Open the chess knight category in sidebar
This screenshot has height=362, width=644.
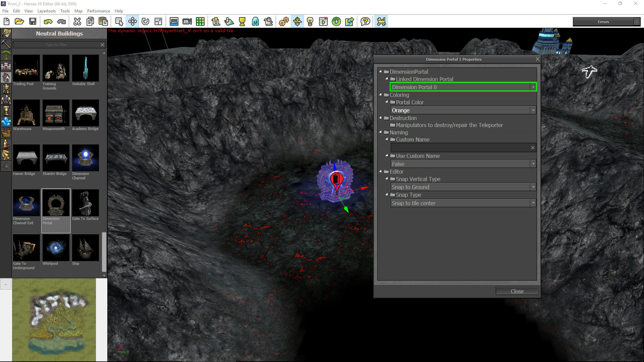point(6,155)
